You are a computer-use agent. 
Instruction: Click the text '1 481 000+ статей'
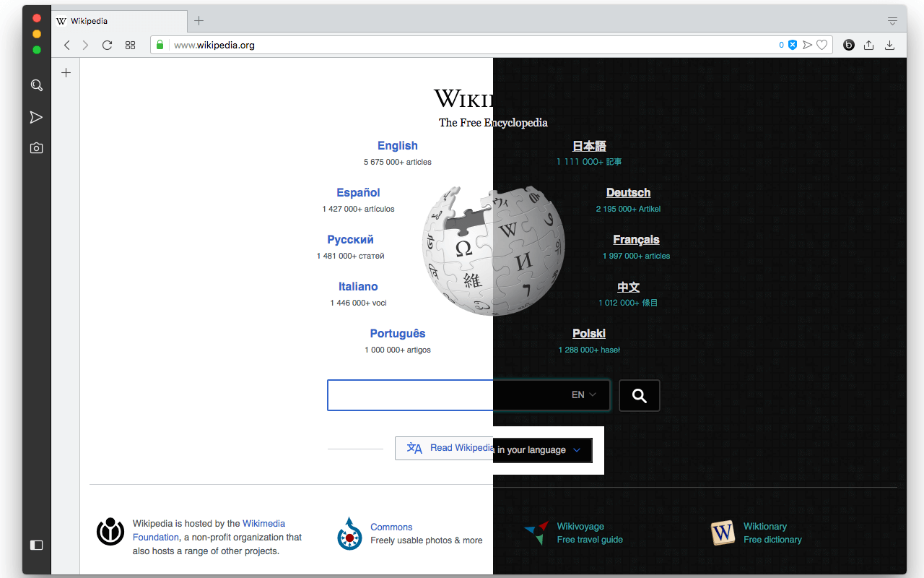pyautogui.click(x=350, y=256)
